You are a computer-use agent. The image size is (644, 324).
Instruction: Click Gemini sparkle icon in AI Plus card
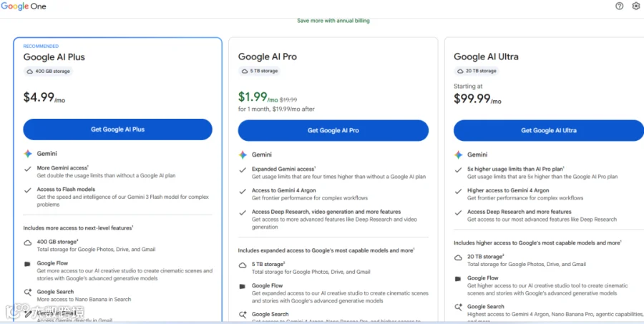[x=27, y=154]
